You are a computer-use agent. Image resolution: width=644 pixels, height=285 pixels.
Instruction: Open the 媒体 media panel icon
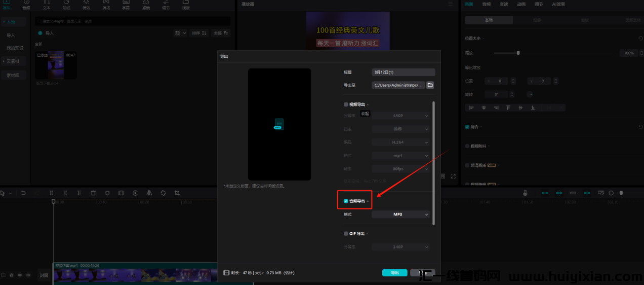(7, 5)
